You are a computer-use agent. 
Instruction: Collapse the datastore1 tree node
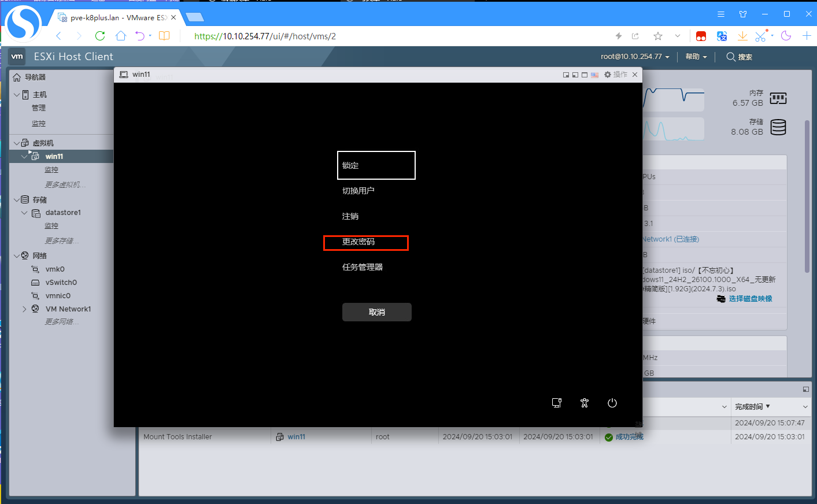[24, 213]
